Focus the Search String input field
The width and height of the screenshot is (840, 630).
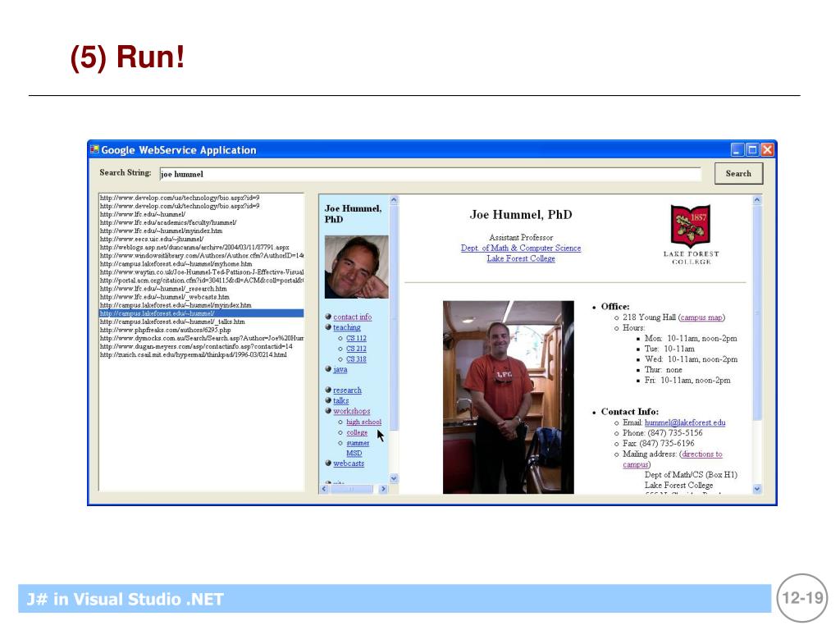pyautogui.click(x=430, y=174)
